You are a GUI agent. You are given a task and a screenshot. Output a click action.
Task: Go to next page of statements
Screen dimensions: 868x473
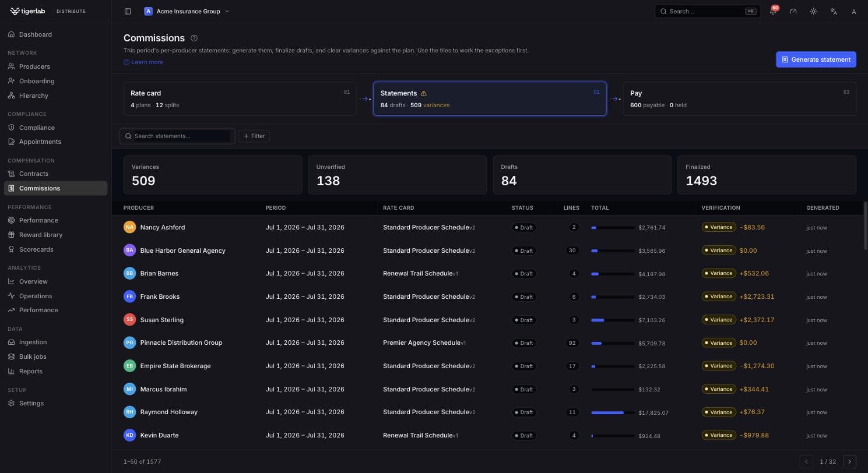pyautogui.click(x=849, y=461)
